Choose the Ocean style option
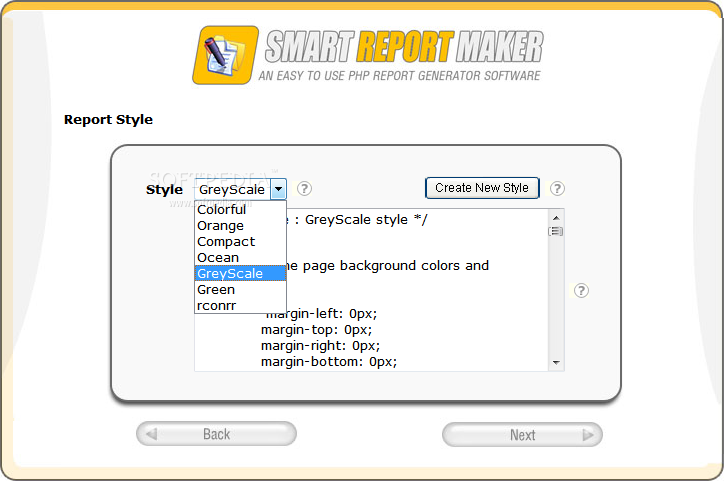Screen dimensions: 724x481 pos(240,258)
